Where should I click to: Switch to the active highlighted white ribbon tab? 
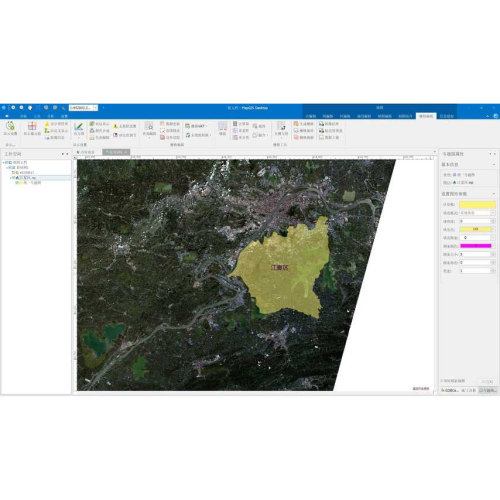click(x=426, y=116)
